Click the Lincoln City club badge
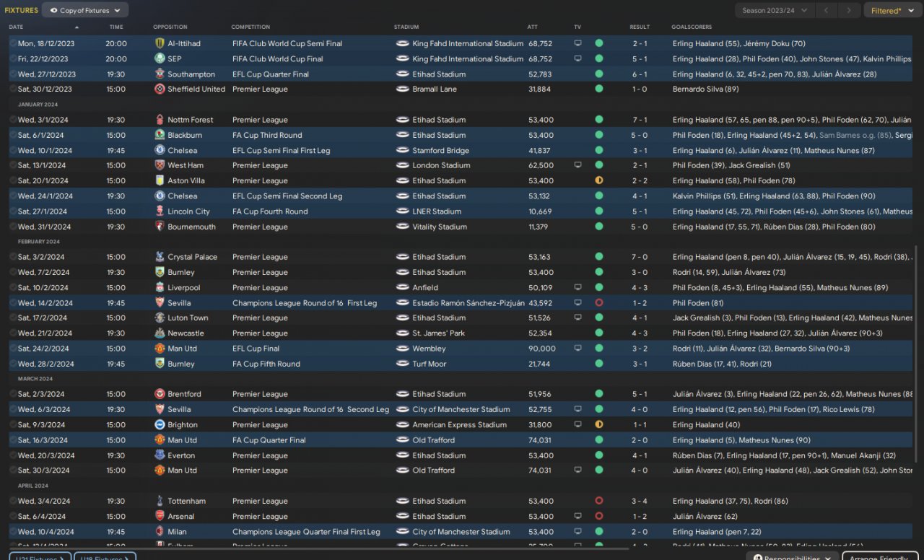 pos(160,211)
